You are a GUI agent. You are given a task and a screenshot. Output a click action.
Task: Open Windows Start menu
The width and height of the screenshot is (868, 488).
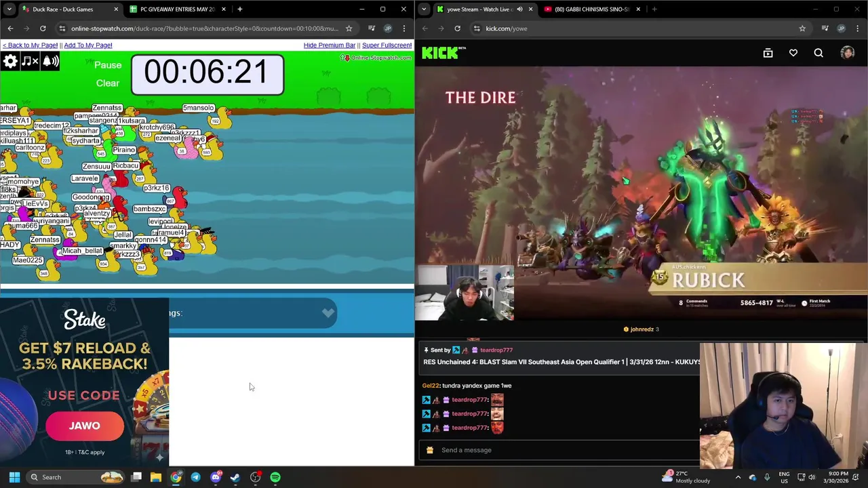14,477
